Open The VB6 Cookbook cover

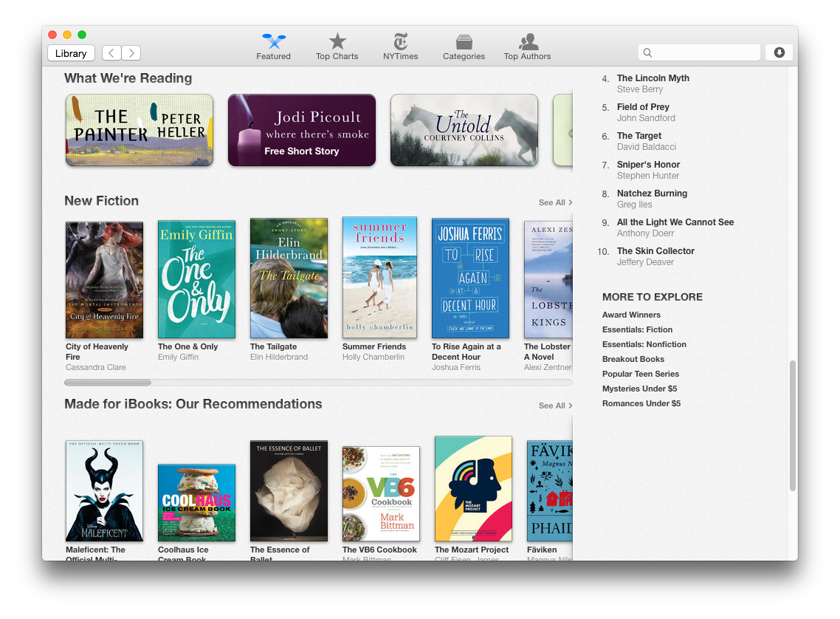pyautogui.click(x=381, y=493)
